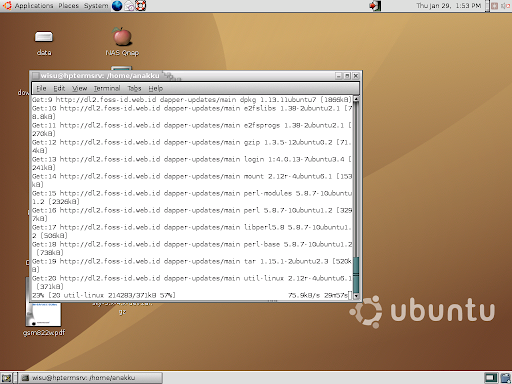Open the terminal File menu
This screenshot has width=512, height=384.
coord(41,88)
